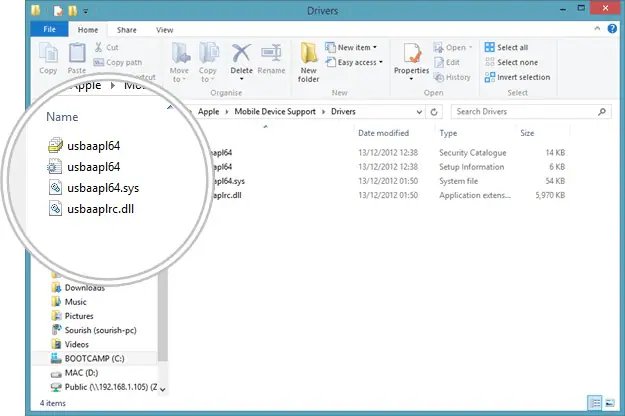
Task: Expand the Delete dropdown arrow
Action: [242, 79]
